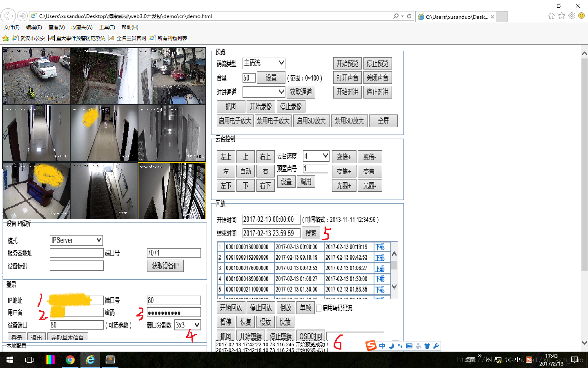Image resolution: width=588 pixels, height=368 pixels.
Task: Click the 下载 link in record row 3
Action: click(x=380, y=268)
